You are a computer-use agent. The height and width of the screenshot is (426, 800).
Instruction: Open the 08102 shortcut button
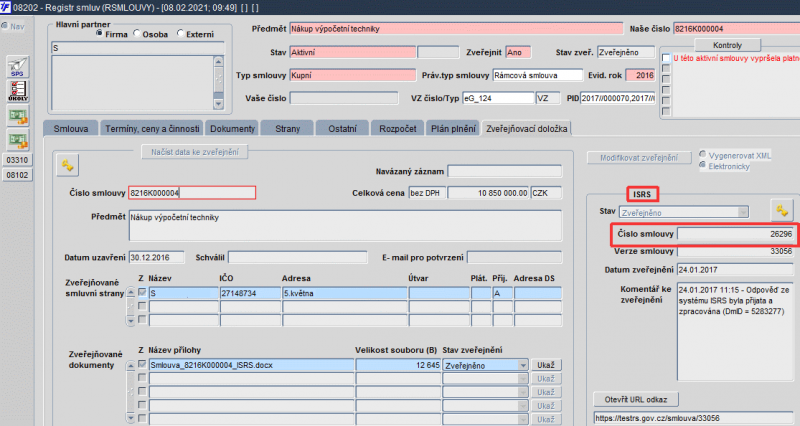[17, 175]
